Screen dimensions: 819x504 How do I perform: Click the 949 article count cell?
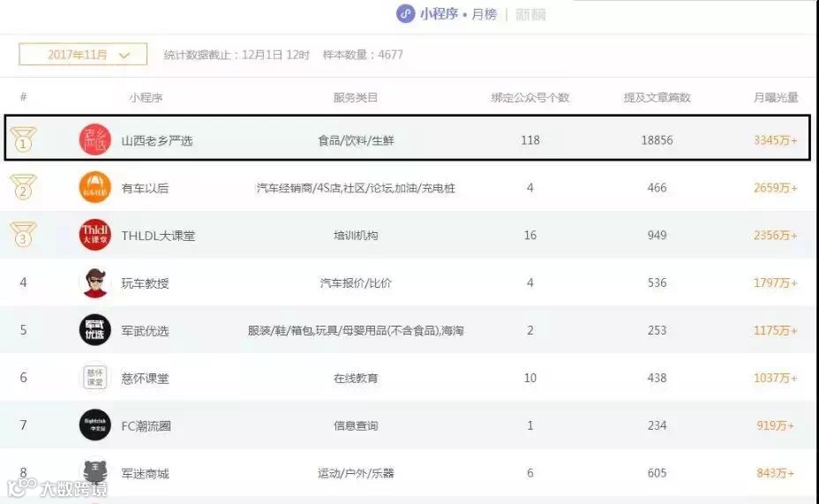point(657,235)
